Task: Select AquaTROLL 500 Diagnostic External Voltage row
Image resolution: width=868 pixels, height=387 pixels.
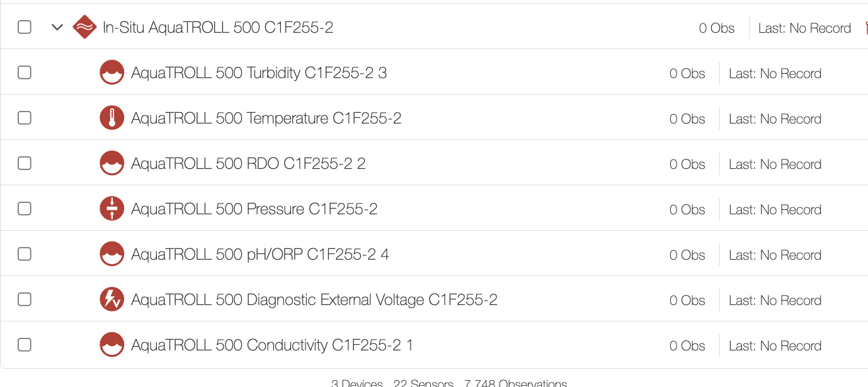Action: pyautogui.click(x=434, y=299)
